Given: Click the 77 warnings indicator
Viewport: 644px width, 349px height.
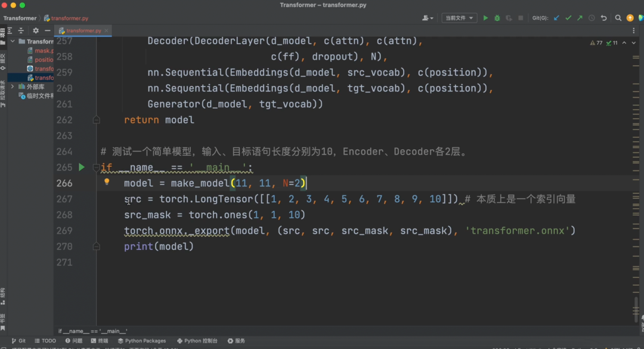Looking at the screenshot, I should tap(596, 43).
